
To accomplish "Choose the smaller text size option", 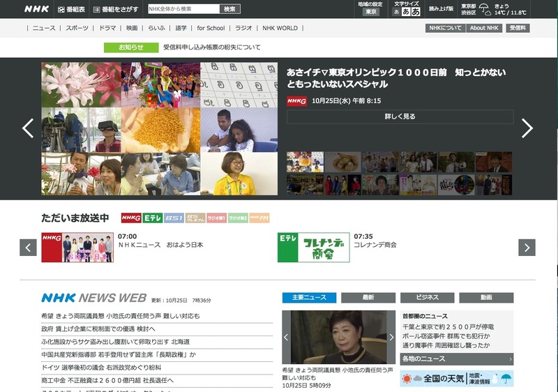I will [397, 12].
